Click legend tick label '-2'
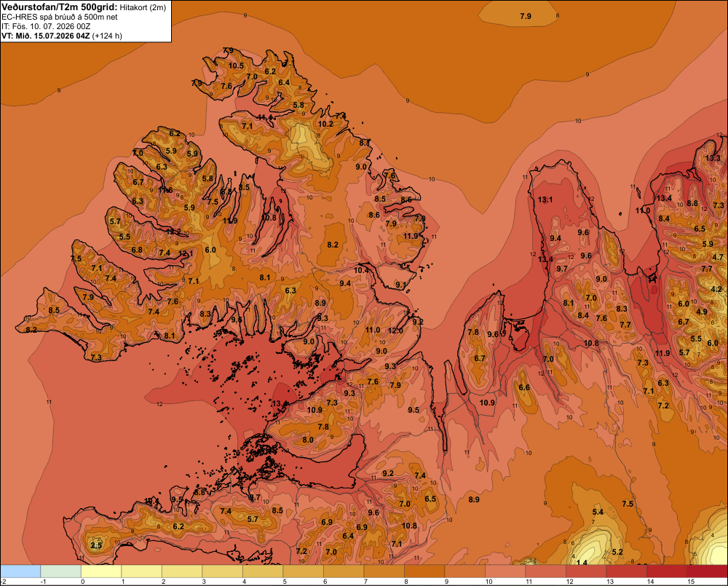 coord(4,582)
